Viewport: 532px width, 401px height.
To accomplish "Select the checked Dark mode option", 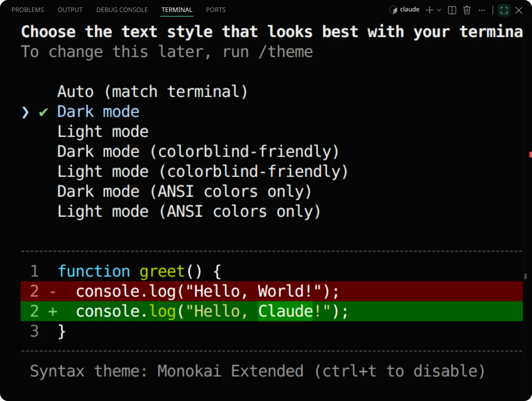I will [98, 112].
